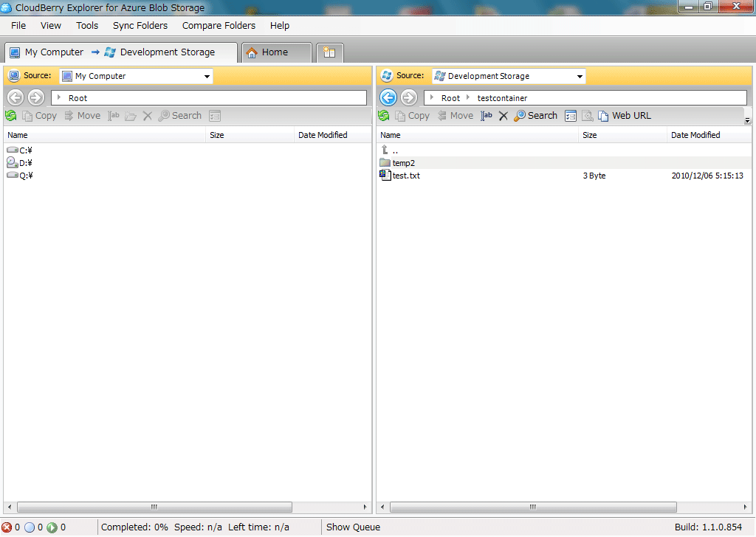Viewport: 756px width, 537px height.
Task: Click Search in the right pane toolbar
Action: [536, 116]
